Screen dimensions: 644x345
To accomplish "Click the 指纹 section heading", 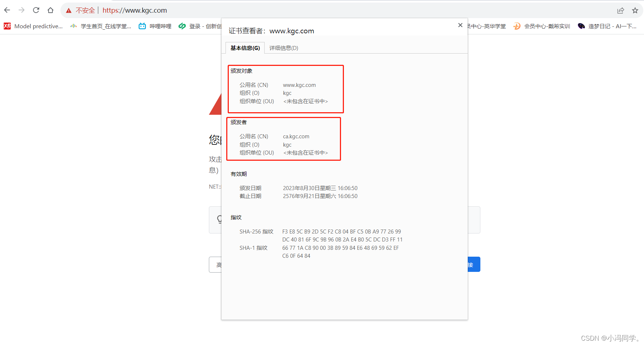I will click(x=236, y=218).
